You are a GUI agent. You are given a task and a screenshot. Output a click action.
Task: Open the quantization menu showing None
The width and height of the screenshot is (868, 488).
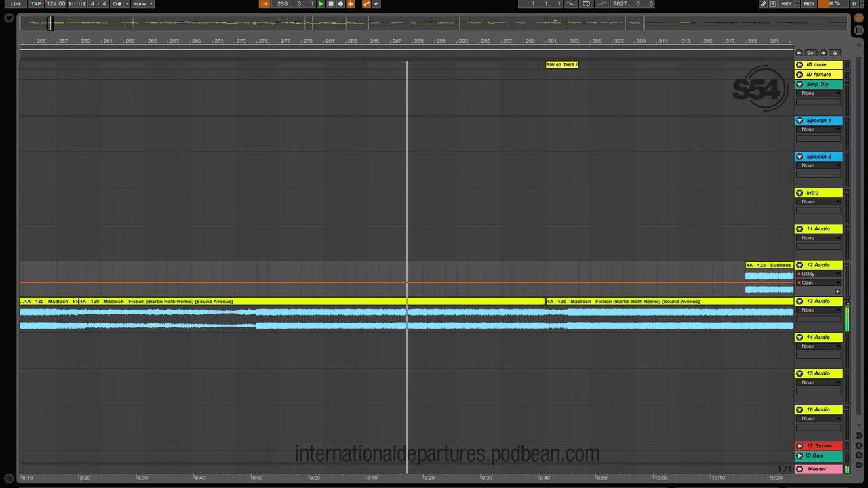pos(142,4)
